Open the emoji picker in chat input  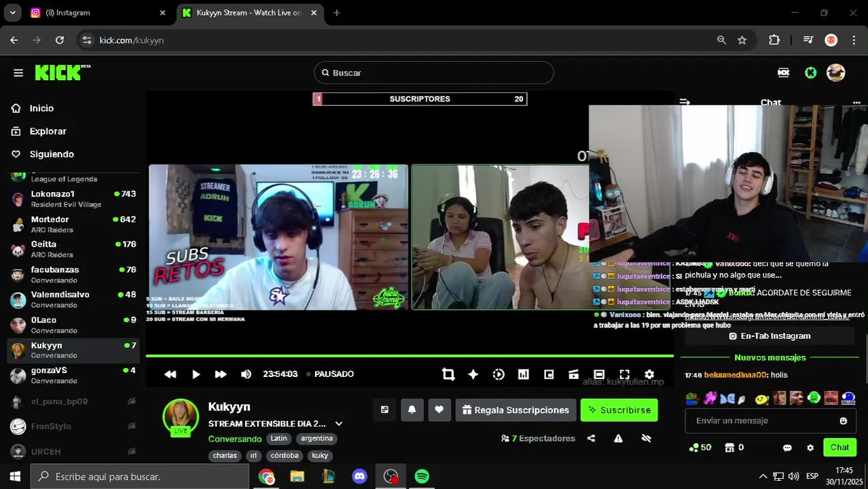[844, 421]
